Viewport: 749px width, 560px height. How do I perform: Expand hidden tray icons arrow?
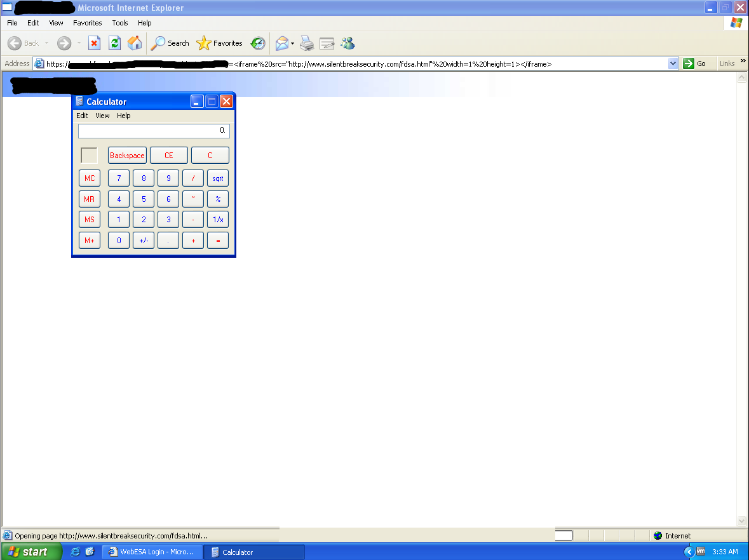pyautogui.click(x=689, y=552)
